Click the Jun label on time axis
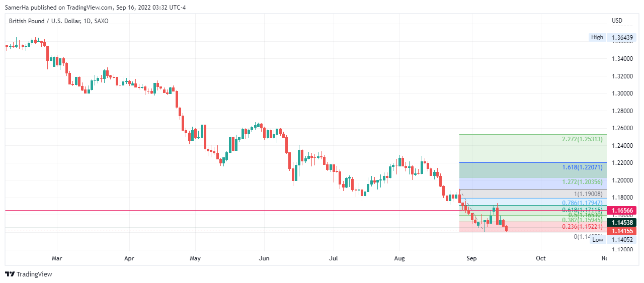644x283 pixels. tap(264, 258)
